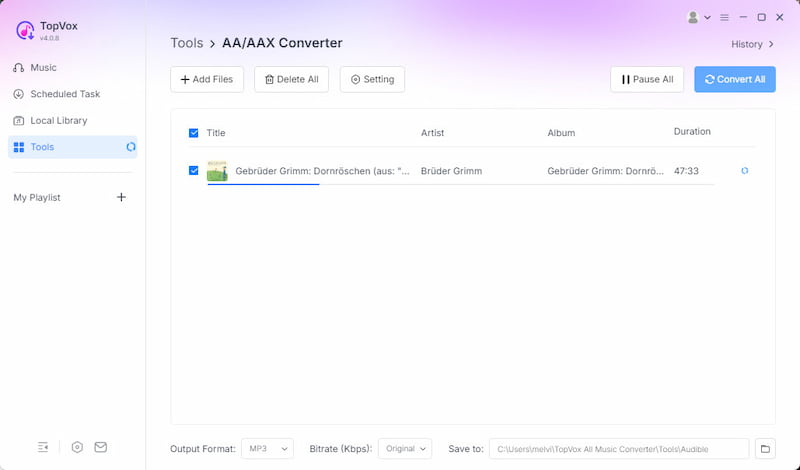The width and height of the screenshot is (800, 470).
Task: Click the Add Files button
Action: (x=207, y=79)
